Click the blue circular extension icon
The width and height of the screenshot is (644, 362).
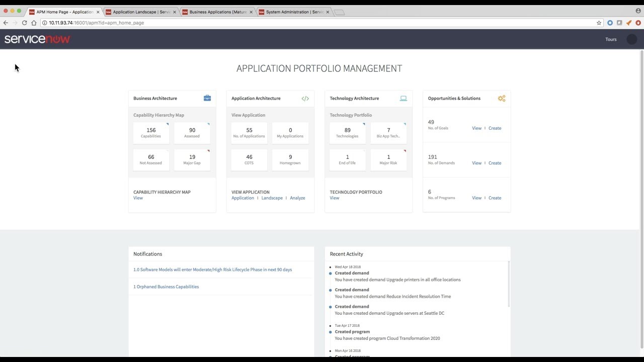point(610,23)
